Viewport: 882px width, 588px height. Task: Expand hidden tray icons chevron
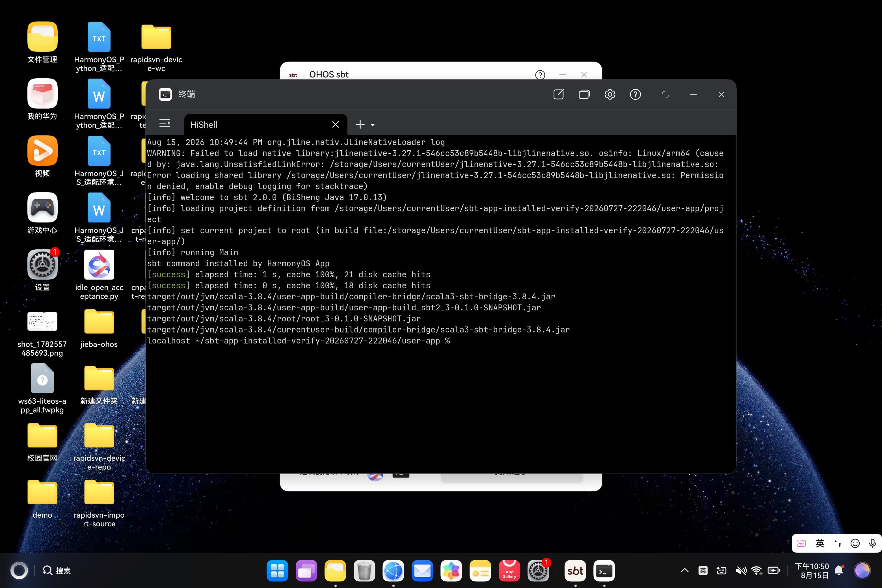point(685,570)
